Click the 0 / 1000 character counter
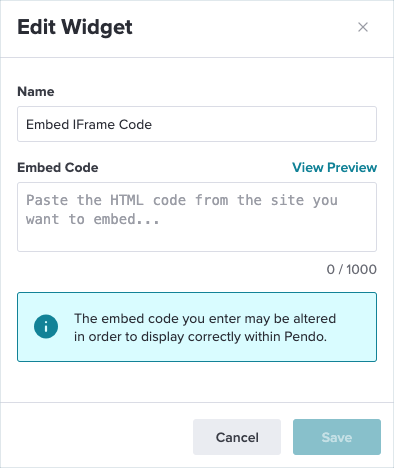The image size is (394, 468). pos(352,269)
